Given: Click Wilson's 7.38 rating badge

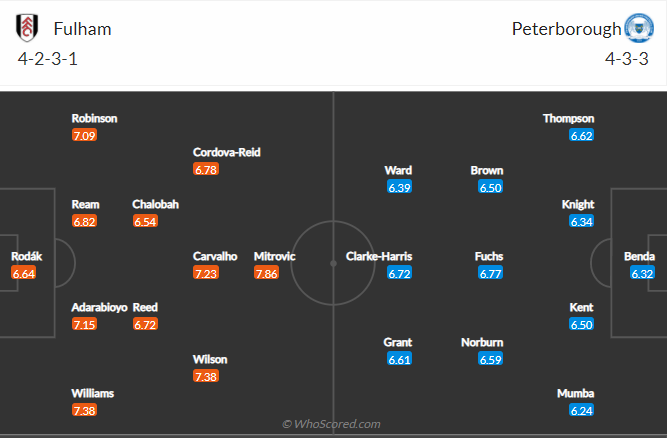Looking at the screenshot, I should [x=206, y=376].
